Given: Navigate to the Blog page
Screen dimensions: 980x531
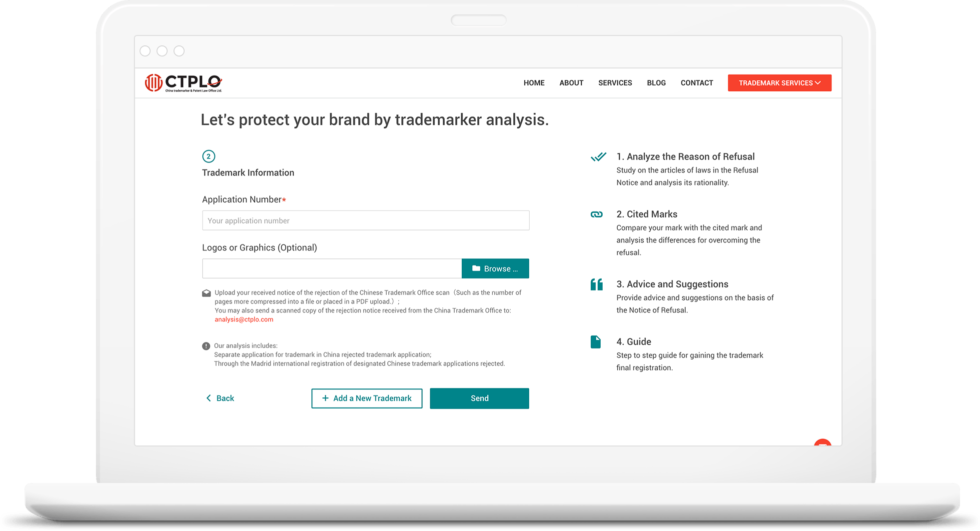Looking at the screenshot, I should pyautogui.click(x=656, y=83).
